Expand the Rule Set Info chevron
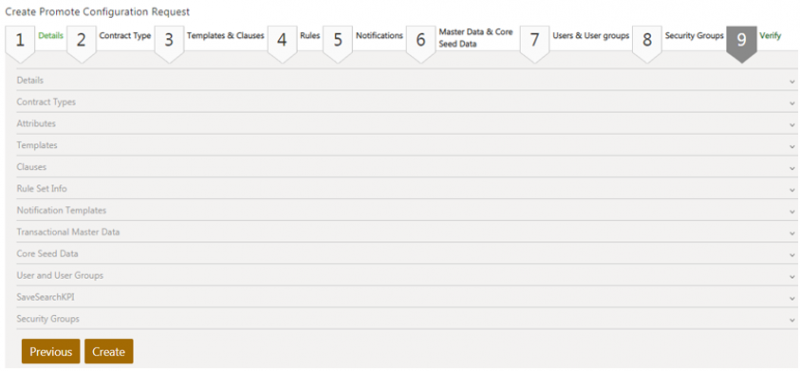This screenshot has height=371, width=800. (792, 190)
